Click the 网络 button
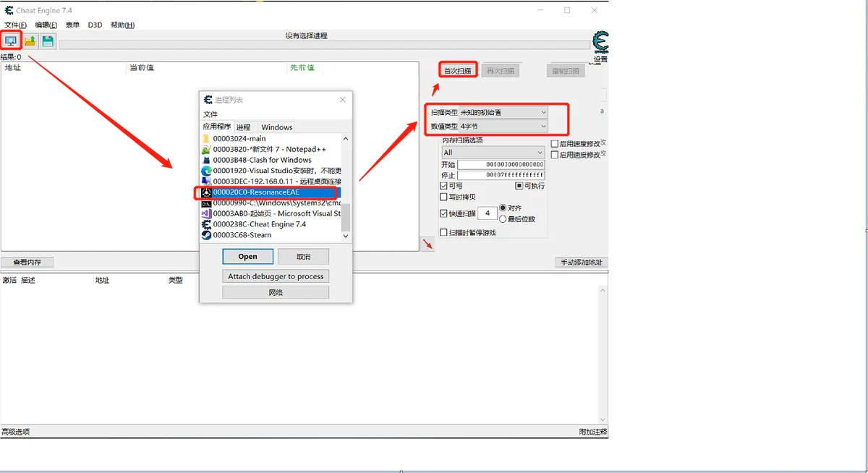Image resolution: width=868 pixels, height=473 pixels. click(276, 292)
